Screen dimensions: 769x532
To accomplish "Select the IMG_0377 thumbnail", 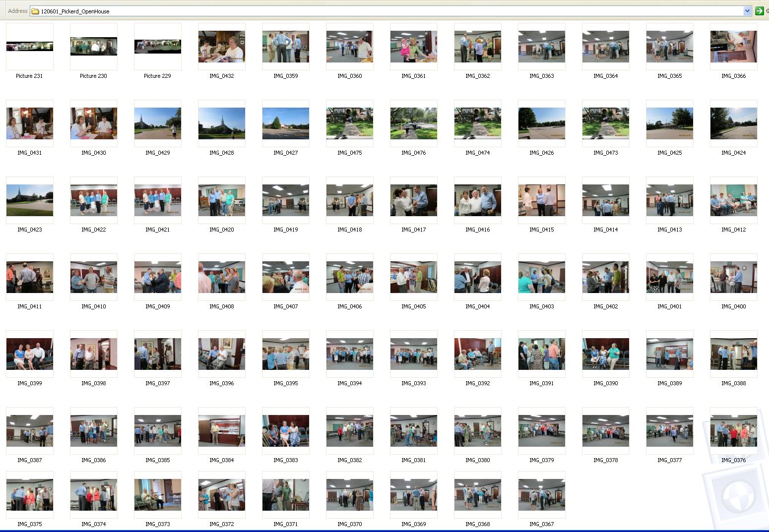I will tap(670, 431).
